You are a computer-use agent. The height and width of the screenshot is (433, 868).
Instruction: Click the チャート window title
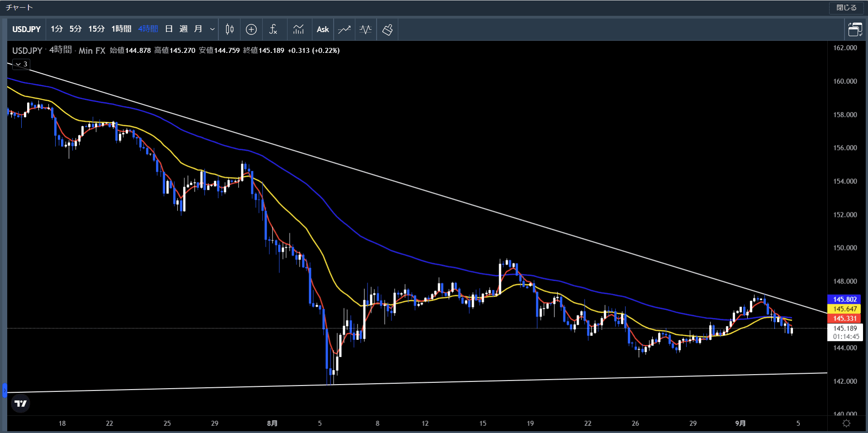point(19,8)
